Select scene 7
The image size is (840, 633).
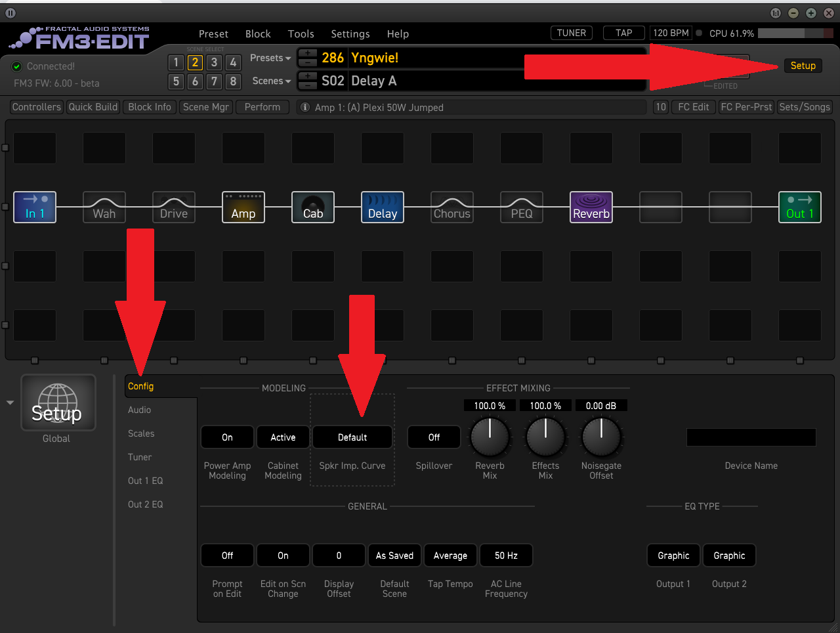(x=214, y=81)
